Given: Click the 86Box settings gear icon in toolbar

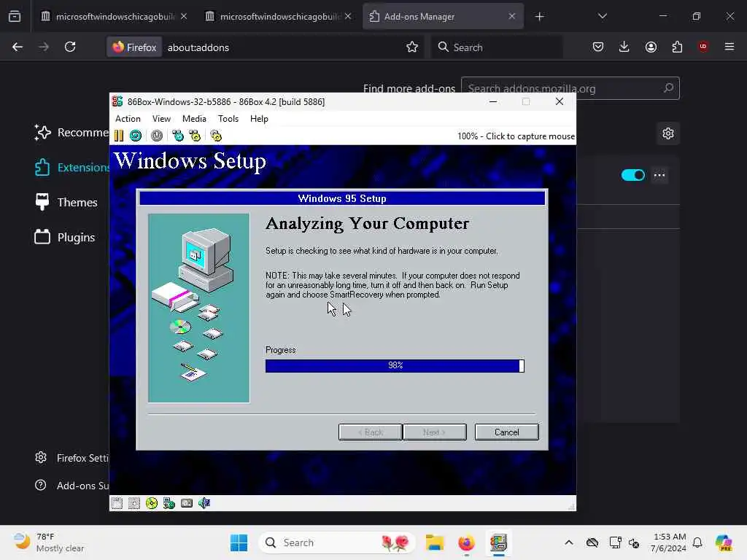Looking at the screenshot, I should (x=216, y=136).
